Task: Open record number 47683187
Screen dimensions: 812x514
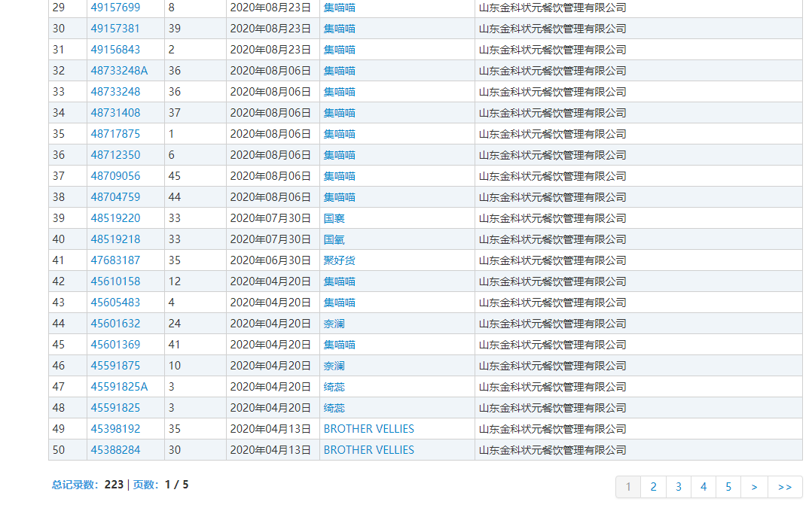Action: (x=115, y=260)
